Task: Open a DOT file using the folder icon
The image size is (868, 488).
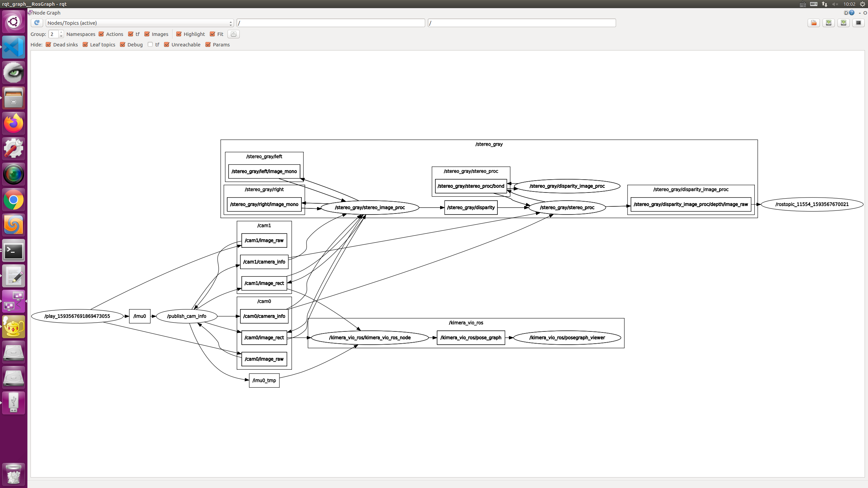Action: 813,23
